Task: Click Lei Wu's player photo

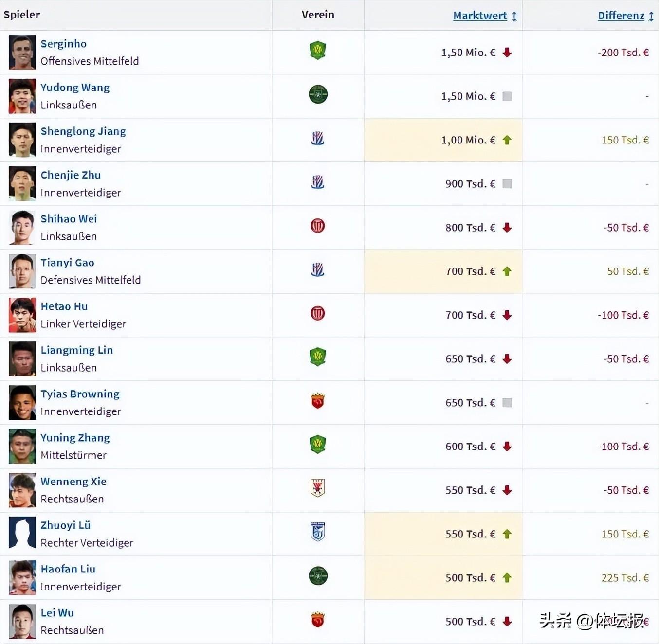Action: (x=22, y=622)
